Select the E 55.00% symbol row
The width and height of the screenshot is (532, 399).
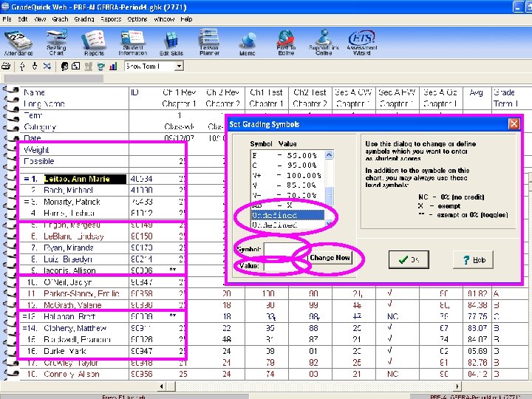coord(287,156)
